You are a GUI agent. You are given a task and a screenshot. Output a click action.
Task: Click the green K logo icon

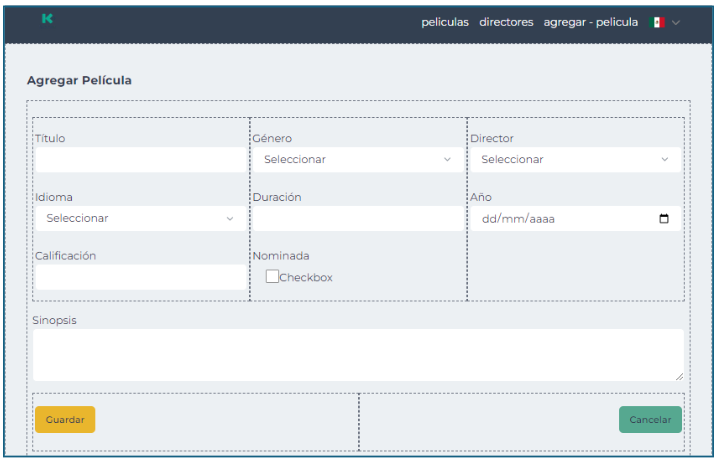click(x=47, y=19)
